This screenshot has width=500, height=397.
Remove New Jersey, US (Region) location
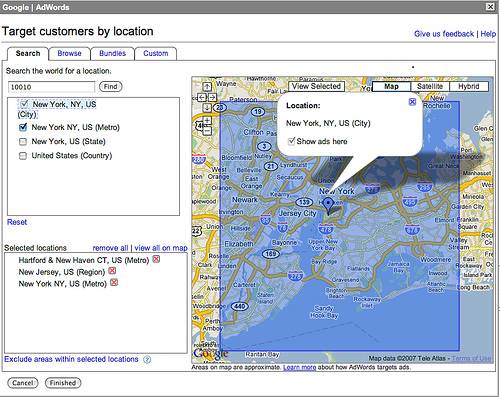tap(112, 271)
